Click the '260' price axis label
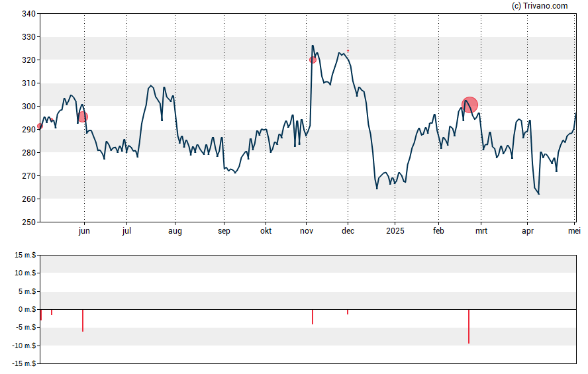Image resolution: width=588 pixels, height=374 pixels. [29, 199]
